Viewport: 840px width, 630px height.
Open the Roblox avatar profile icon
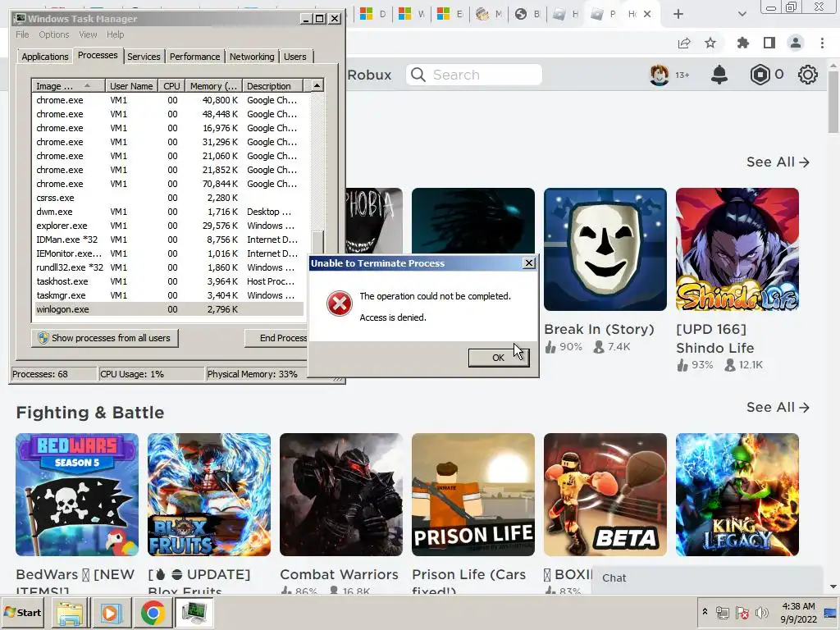coord(659,75)
